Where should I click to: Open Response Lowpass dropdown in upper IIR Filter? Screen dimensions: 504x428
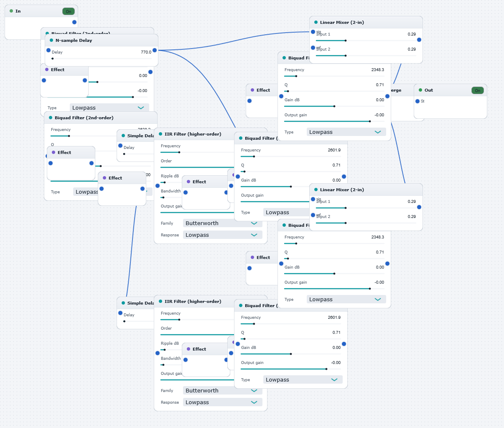[222, 235]
